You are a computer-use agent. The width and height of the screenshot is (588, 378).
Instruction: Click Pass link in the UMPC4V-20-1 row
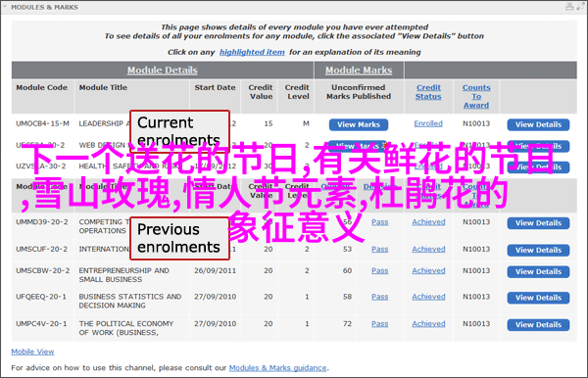(x=380, y=324)
